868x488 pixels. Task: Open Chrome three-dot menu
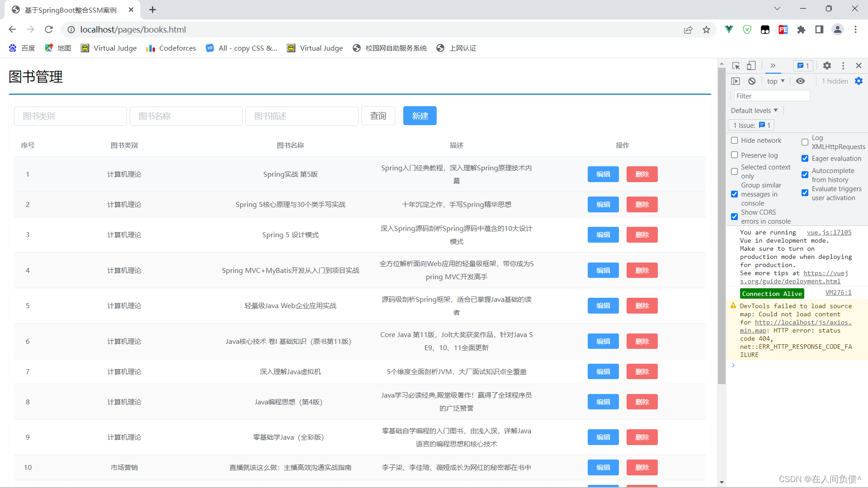point(855,29)
